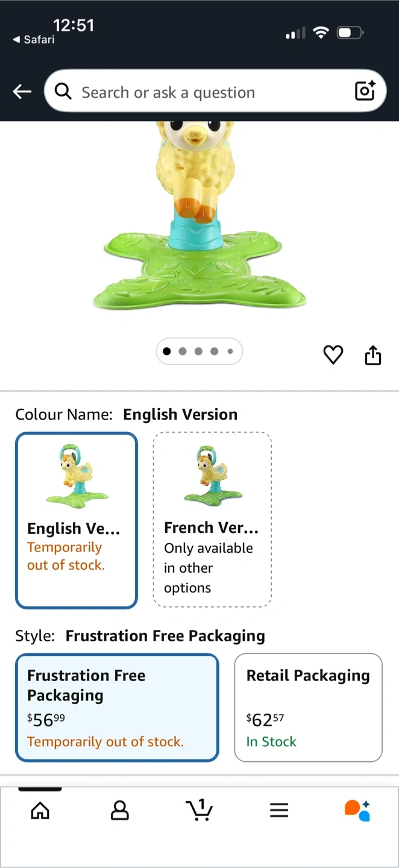Jump to second image carousel dot
The height and width of the screenshot is (868, 399).
tap(183, 351)
